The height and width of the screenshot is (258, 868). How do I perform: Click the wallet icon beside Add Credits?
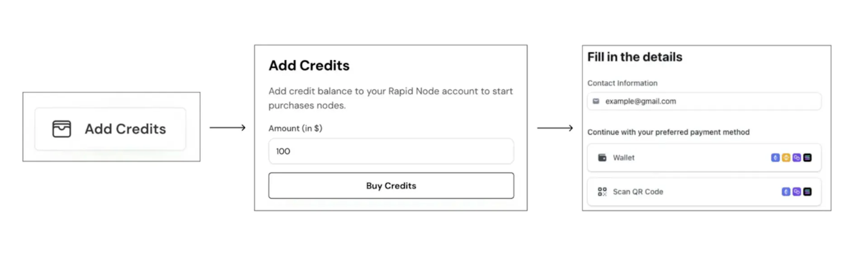61,129
